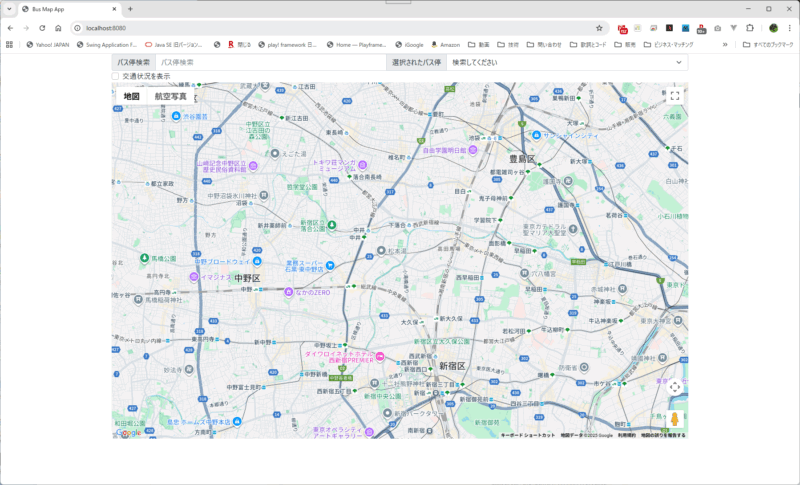Screen dimensions: 800x485
Task: Click the Google logo on the map
Action: (x=130, y=433)
